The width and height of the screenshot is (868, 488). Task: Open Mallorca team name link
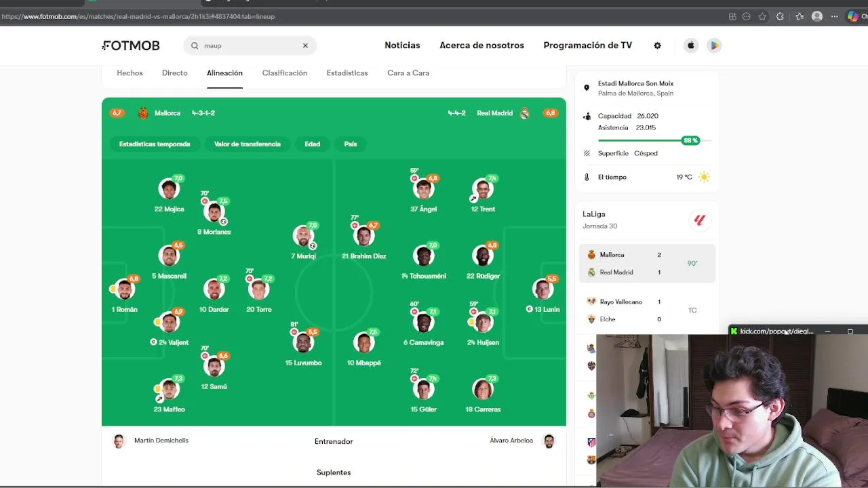(167, 113)
